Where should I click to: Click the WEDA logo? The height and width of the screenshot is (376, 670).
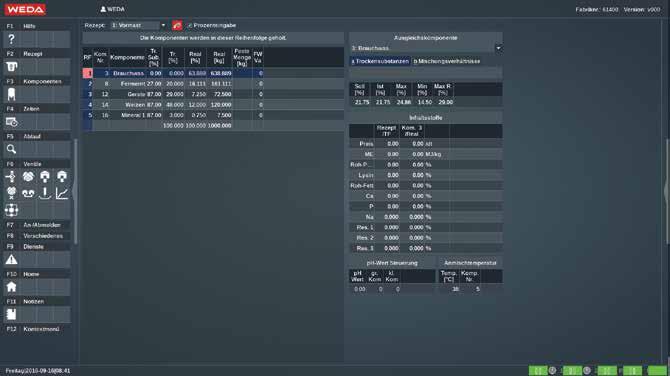pos(25,9)
